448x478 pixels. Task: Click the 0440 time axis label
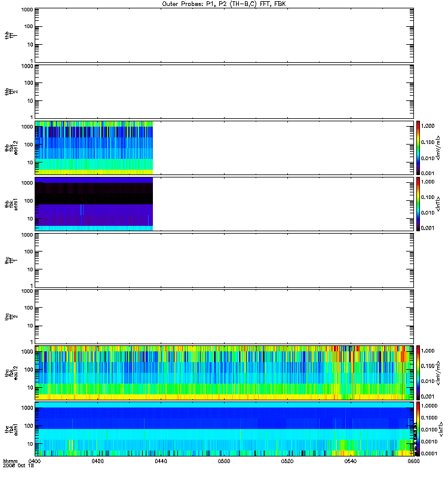[161, 461]
